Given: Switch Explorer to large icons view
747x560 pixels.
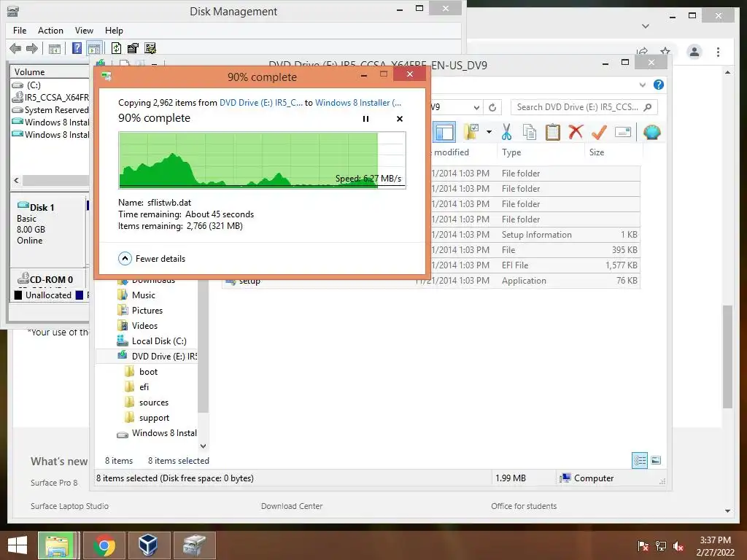Looking at the screenshot, I should click(656, 460).
